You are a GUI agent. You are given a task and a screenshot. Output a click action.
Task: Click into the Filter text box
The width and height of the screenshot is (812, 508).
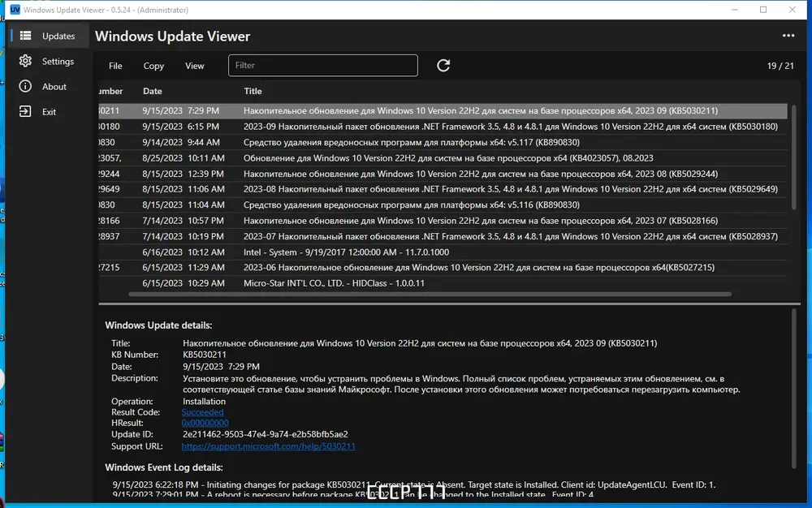coord(322,65)
